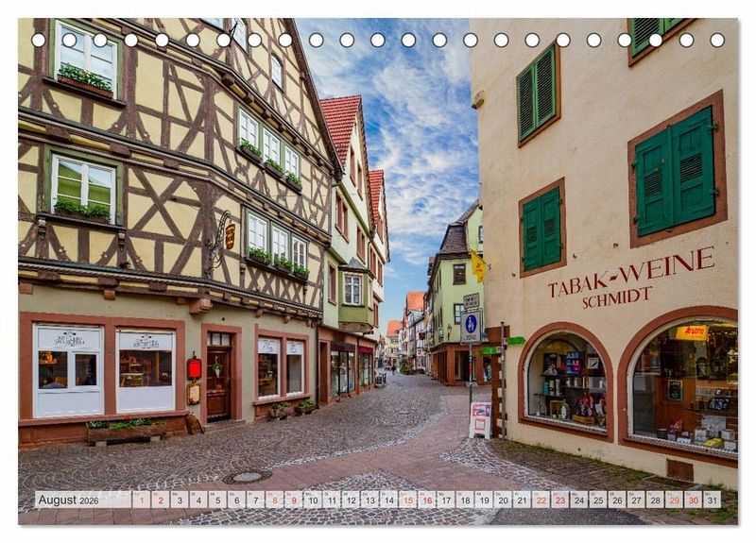
Task: Select day 14 in the calendar strip
Action: (389, 500)
